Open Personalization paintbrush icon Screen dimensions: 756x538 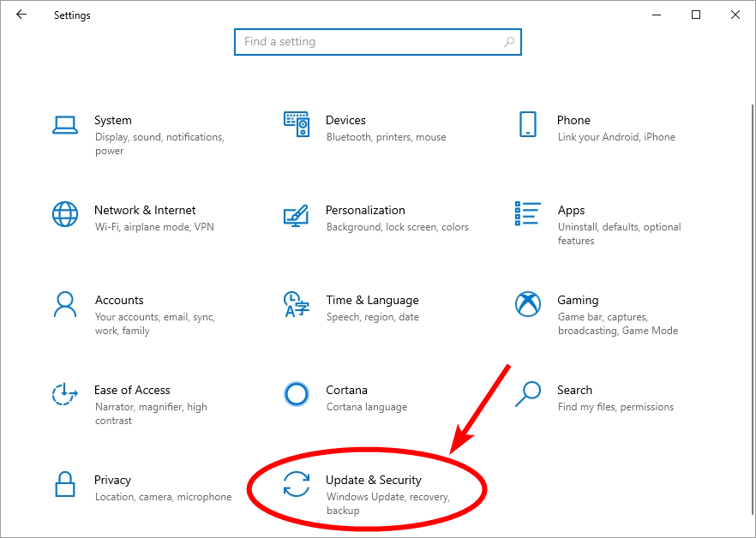coord(296,216)
